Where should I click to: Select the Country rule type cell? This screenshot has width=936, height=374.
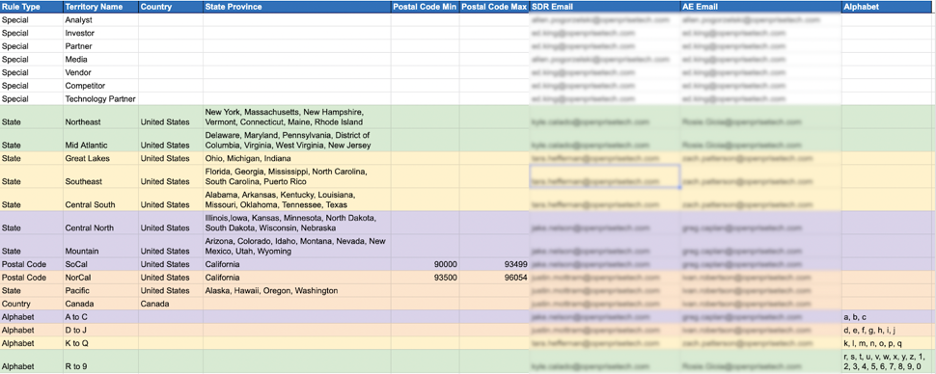point(31,304)
